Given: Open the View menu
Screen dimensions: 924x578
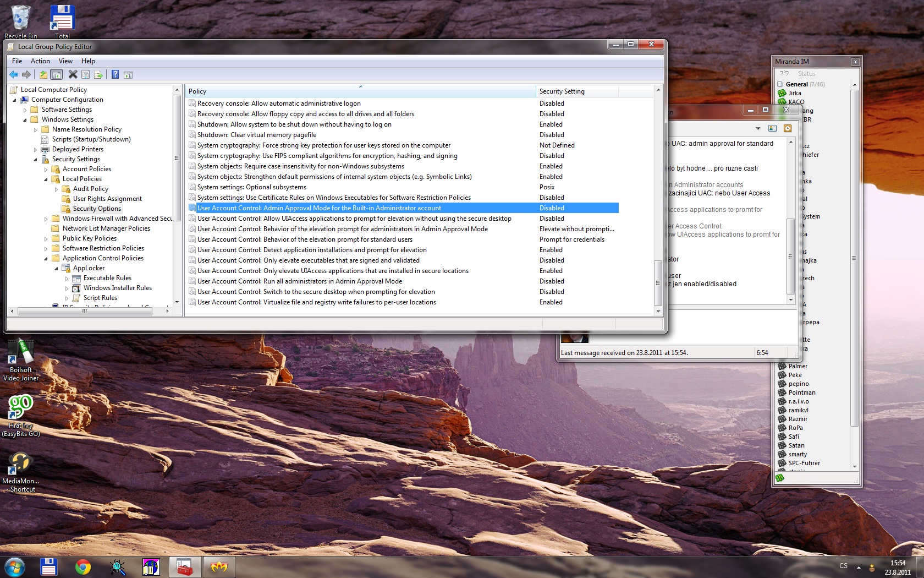Looking at the screenshot, I should click(x=65, y=61).
